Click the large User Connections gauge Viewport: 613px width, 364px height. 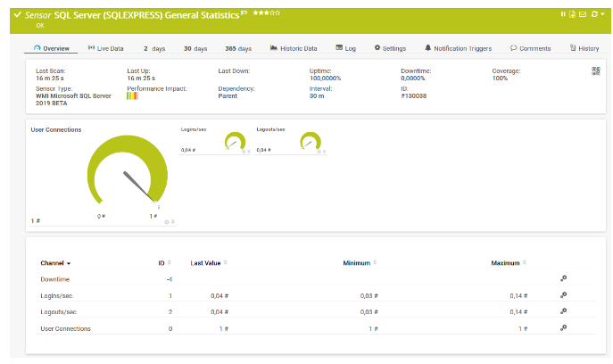(127, 170)
